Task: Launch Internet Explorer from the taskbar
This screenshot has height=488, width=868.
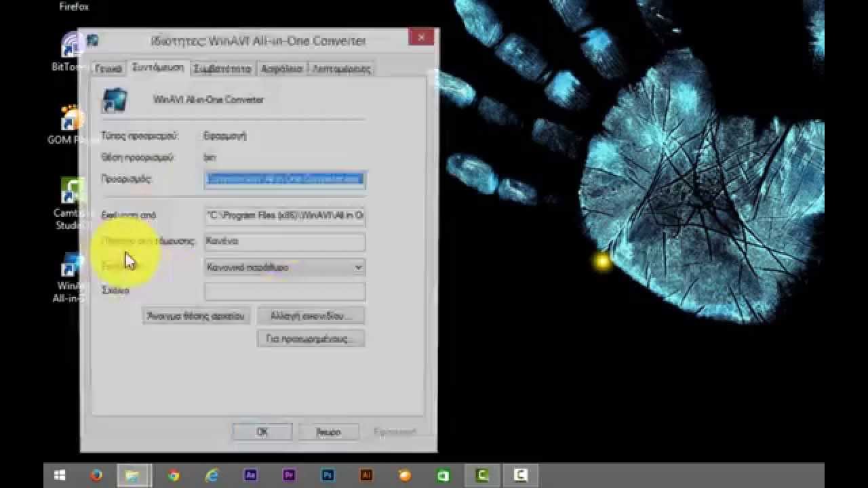Action: [x=212, y=476]
